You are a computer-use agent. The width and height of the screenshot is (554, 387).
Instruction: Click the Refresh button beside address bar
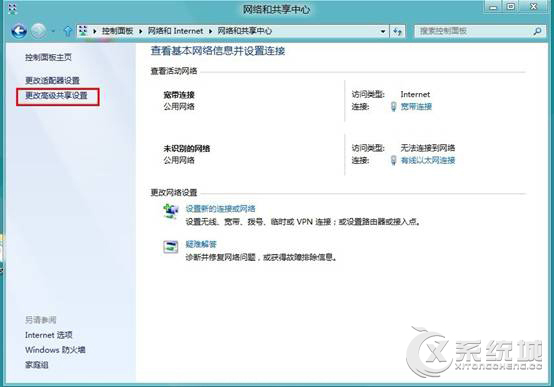[x=397, y=32]
